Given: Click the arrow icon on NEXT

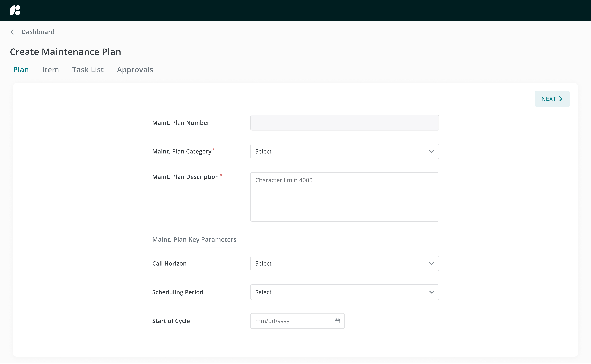Looking at the screenshot, I should [561, 99].
